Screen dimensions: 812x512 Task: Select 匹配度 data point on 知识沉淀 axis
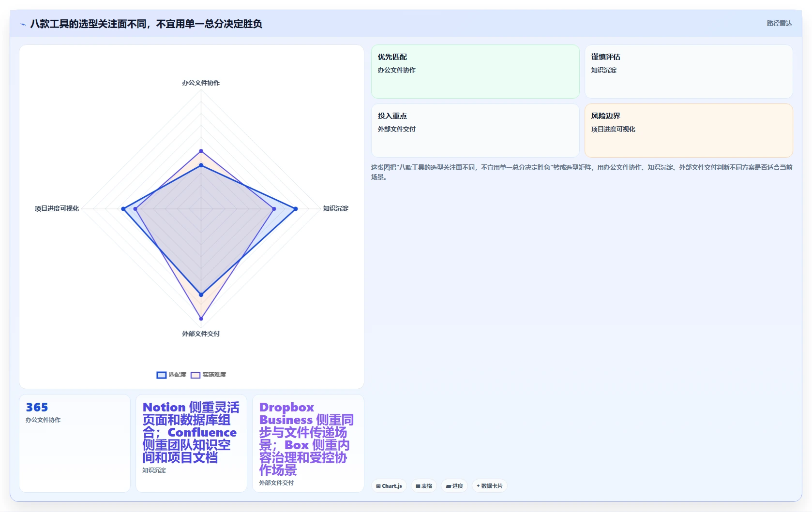(296, 209)
